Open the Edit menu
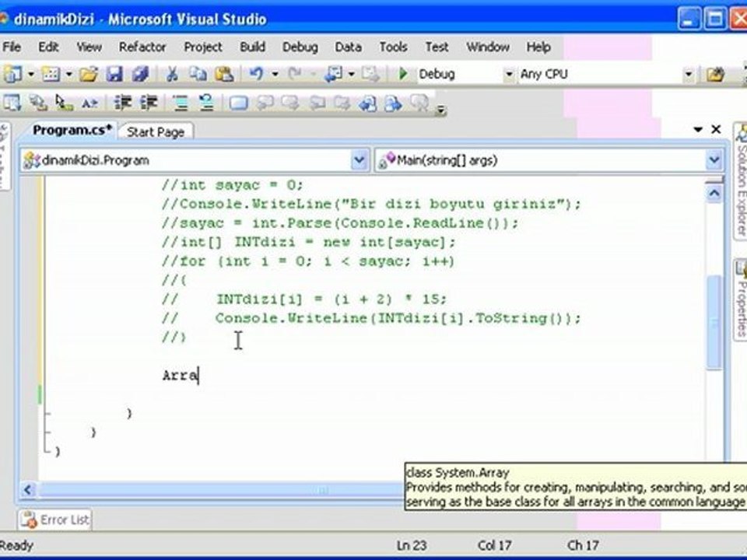The image size is (747, 560). [x=48, y=47]
